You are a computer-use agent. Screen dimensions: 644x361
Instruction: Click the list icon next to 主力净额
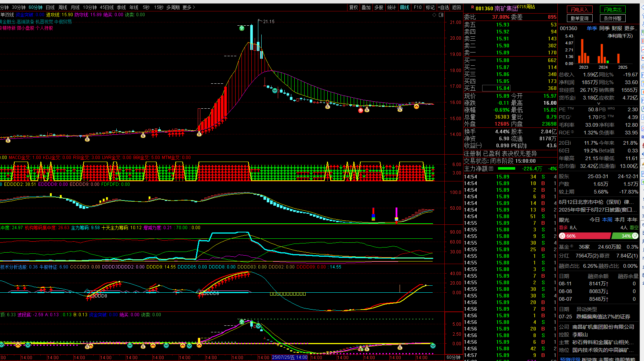(x=491, y=169)
